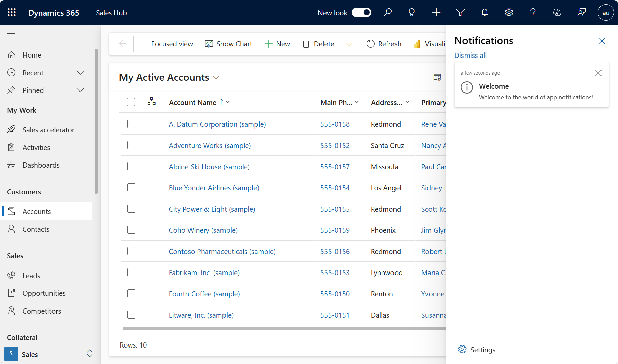Open the advanced find funnel icon
Screen dimensions: 618x364
[x=460, y=13]
